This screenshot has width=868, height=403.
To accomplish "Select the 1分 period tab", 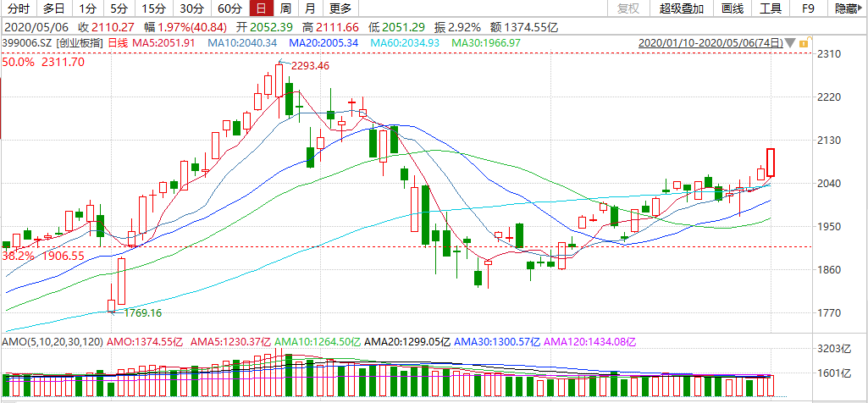I will pyautogui.click(x=86, y=8).
